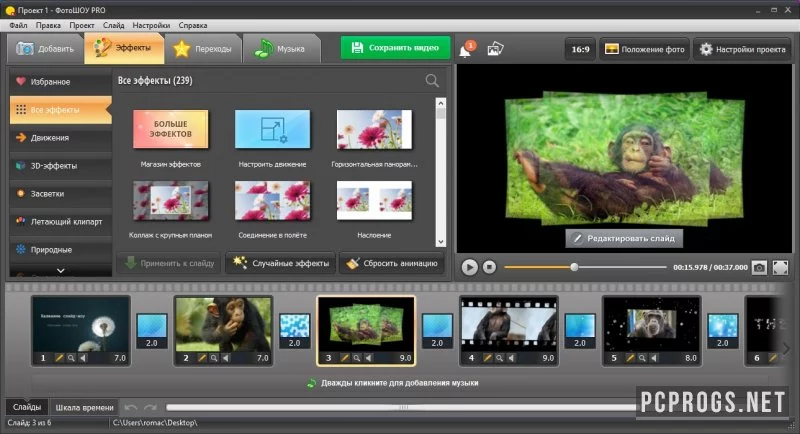The height and width of the screenshot is (434, 800).
Task: Switch preview to fullscreen mode
Action: [x=780, y=267]
